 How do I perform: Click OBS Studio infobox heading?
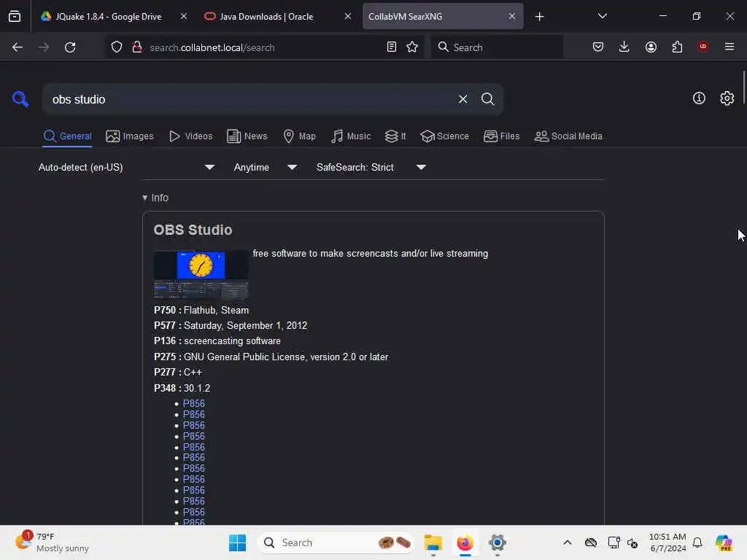coord(193,230)
